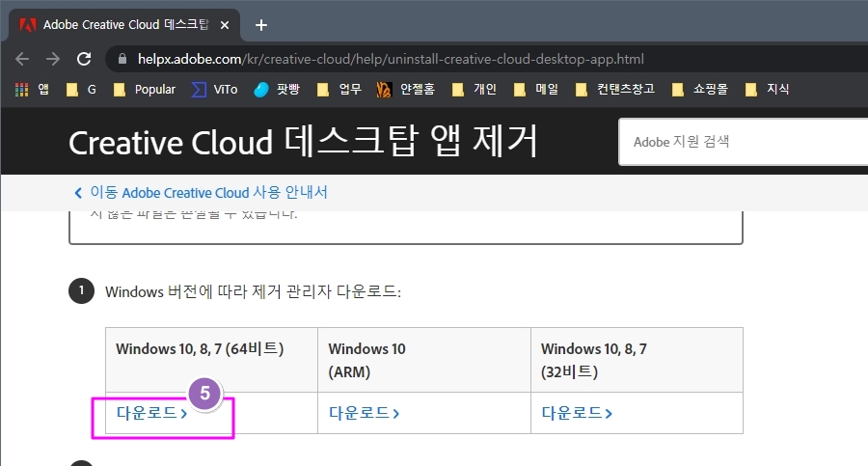868x466 pixels.
Task: Click the Creative Cloud 데스크탑 앱 제거 heading
Action: [x=303, y=141]
